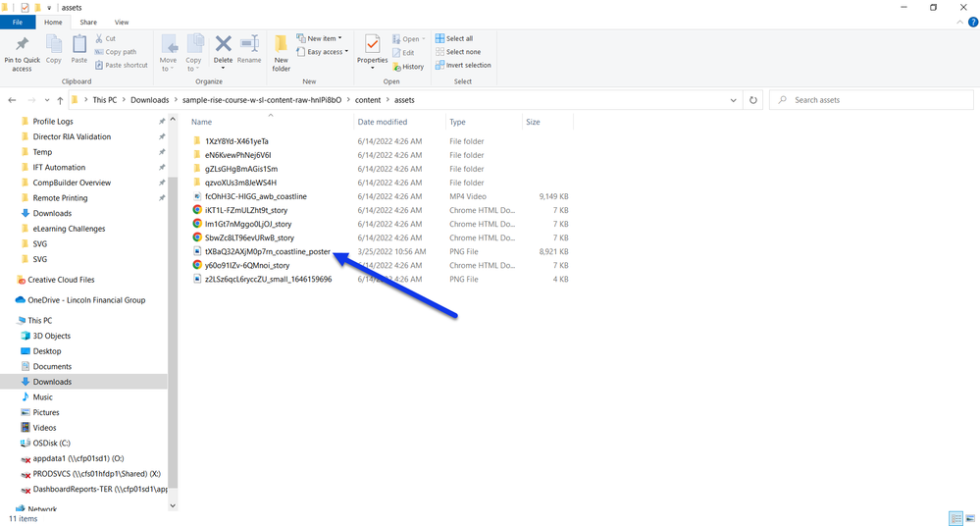Open OSDisk (C:) drive
This screenshot has width=980, height=526.
(x=51, y=443)
